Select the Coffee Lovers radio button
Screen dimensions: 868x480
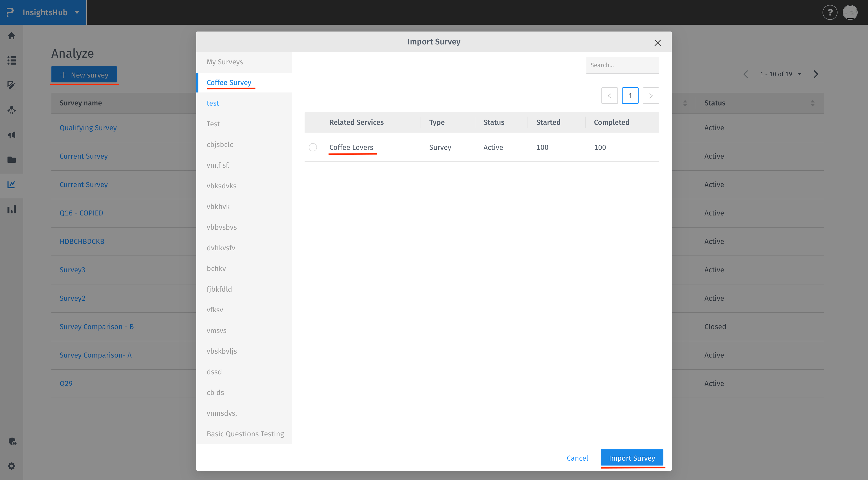(313, 147)
